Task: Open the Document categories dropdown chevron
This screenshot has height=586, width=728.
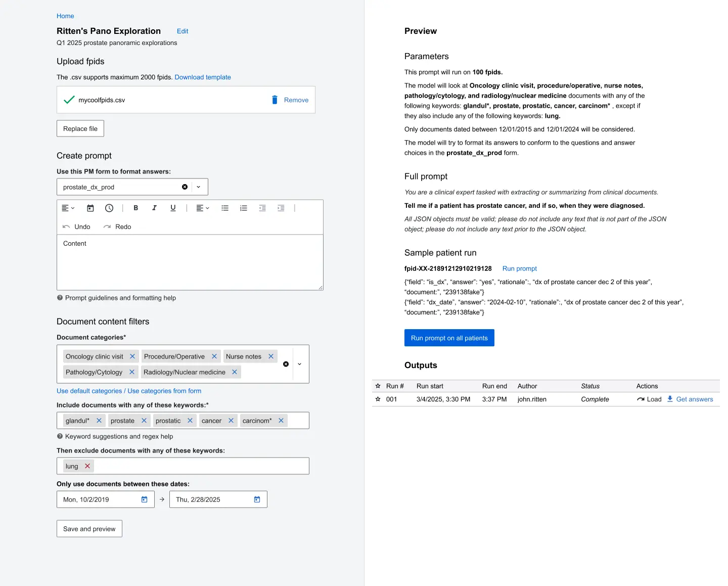Action: pos(299,364)
